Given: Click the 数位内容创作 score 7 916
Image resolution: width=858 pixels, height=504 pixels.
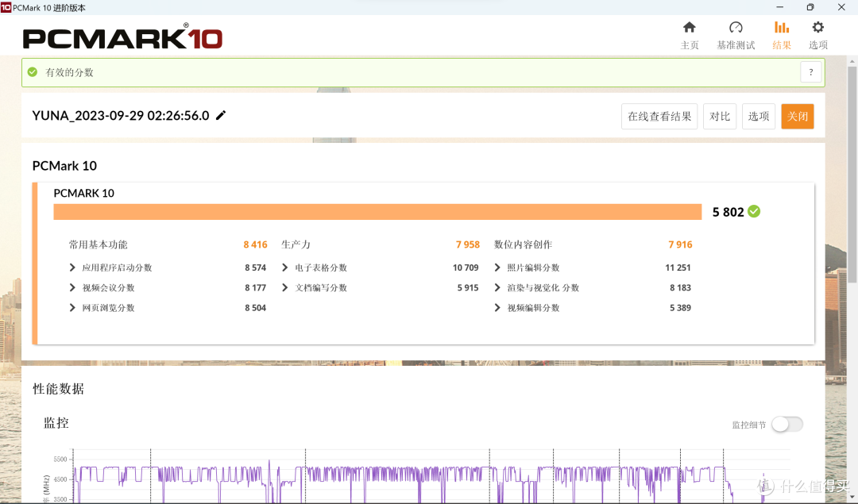Looking at the screenshot, I should tap(680, 244).
